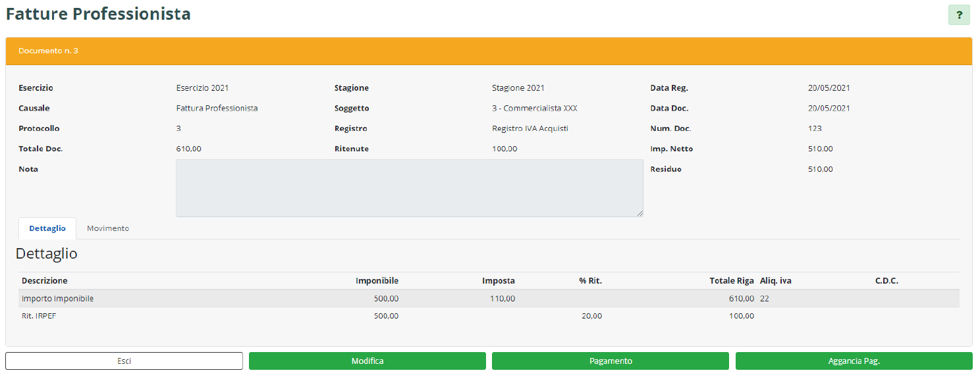Viewport: 980px width, 381px height.
Task: Click the Aliq. iva column header
Action: [775, 281]
